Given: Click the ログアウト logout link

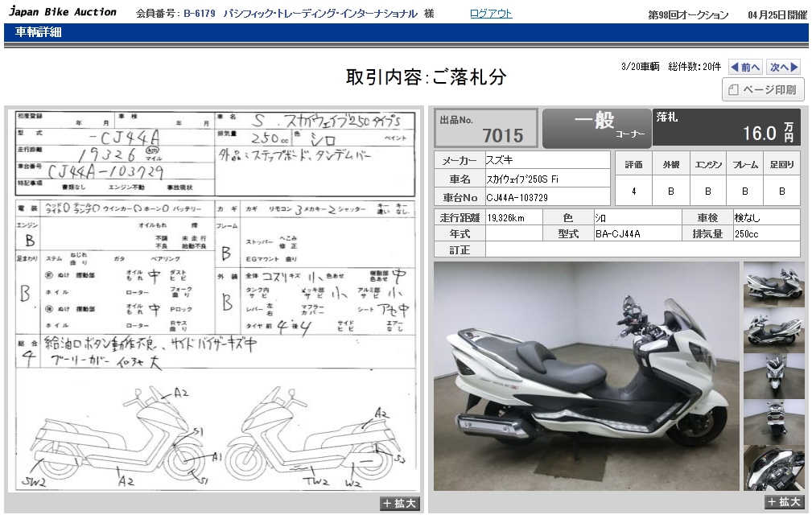Looking at the screenshot, I should click(x=491, y=14).
